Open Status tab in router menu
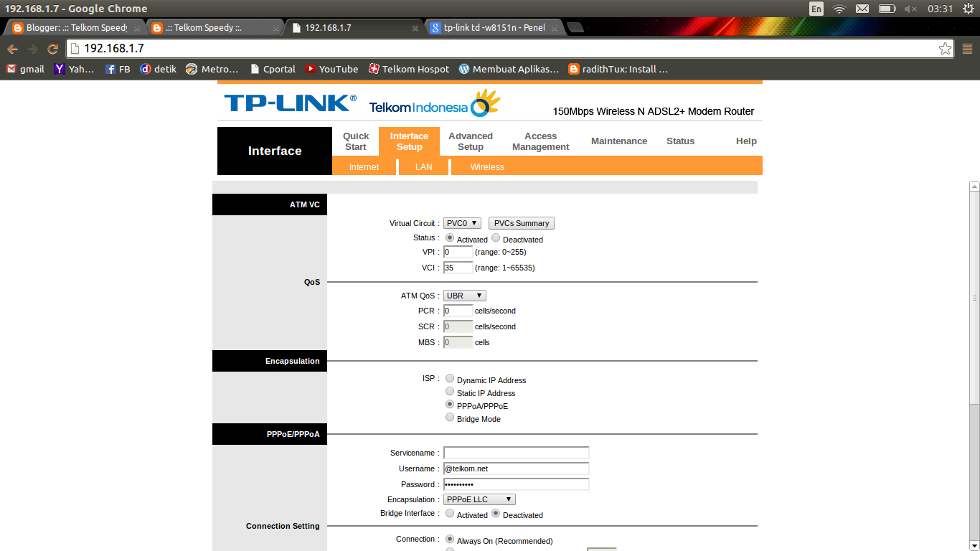This screenshot has height=551, width=980. click(x=680, y=141)
